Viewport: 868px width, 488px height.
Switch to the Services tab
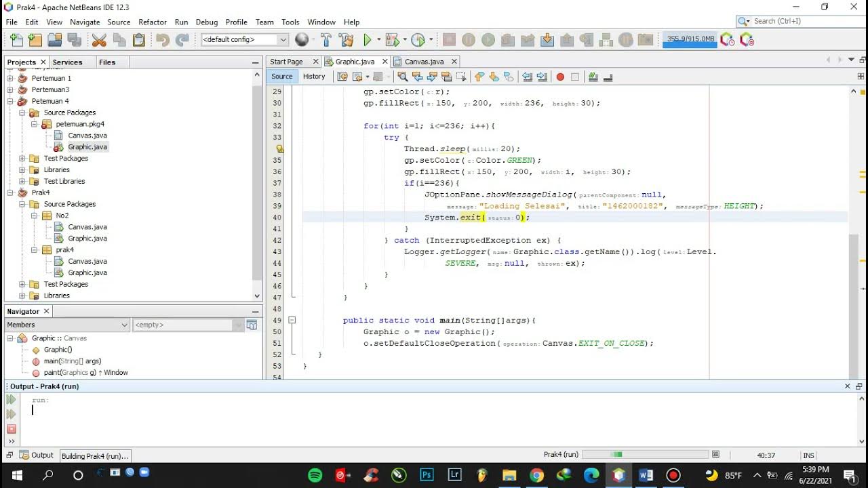tap(67, 62)
